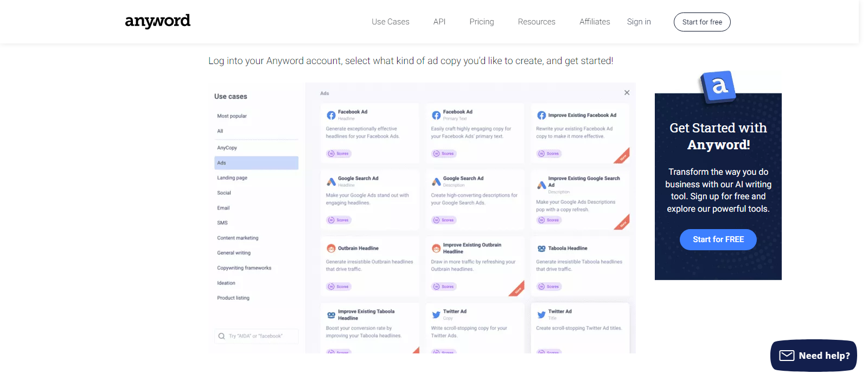Visit the Affiliates page
This screenshot has height=380, width=868.
(595, 22)
